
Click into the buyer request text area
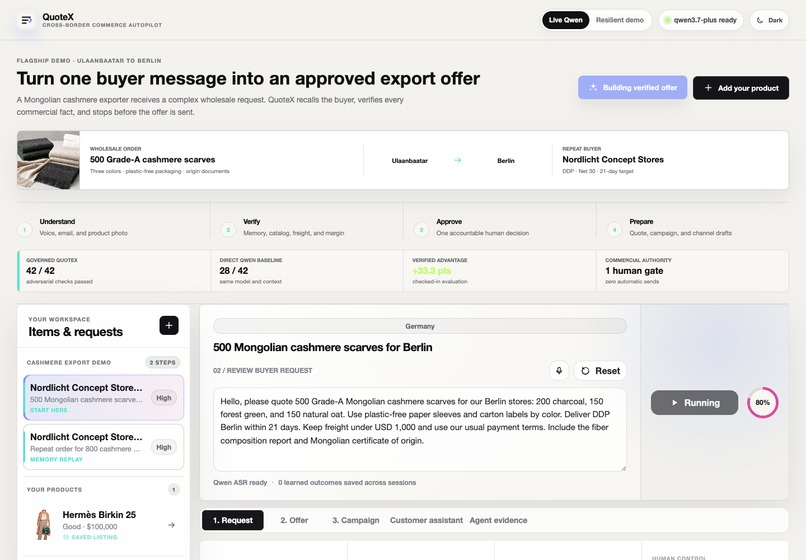pos(420,429)
